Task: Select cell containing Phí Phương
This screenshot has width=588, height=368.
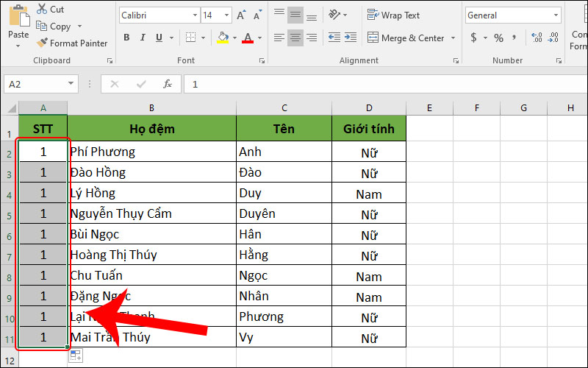Action: pos(152,152)
